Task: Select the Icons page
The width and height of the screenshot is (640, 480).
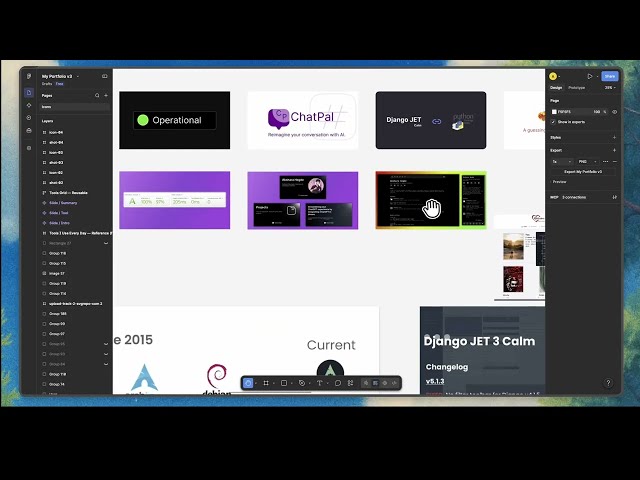Action: click(75, 107)
